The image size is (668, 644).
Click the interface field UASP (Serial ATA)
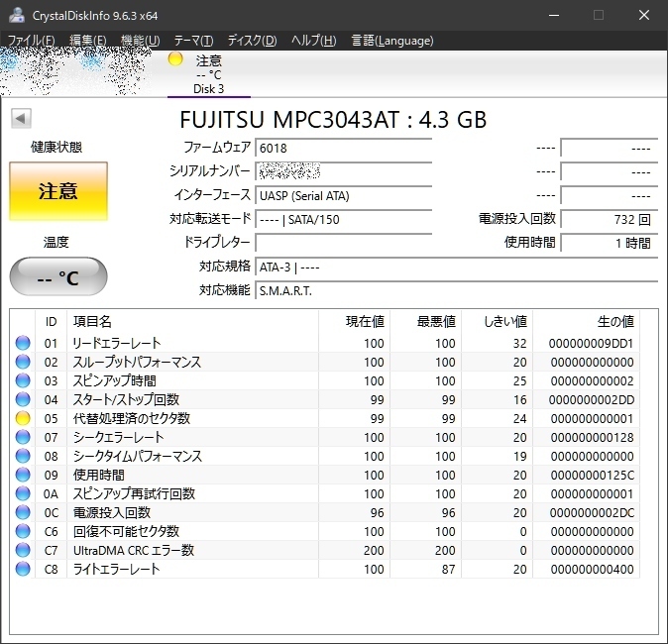(x=343, y=195)
